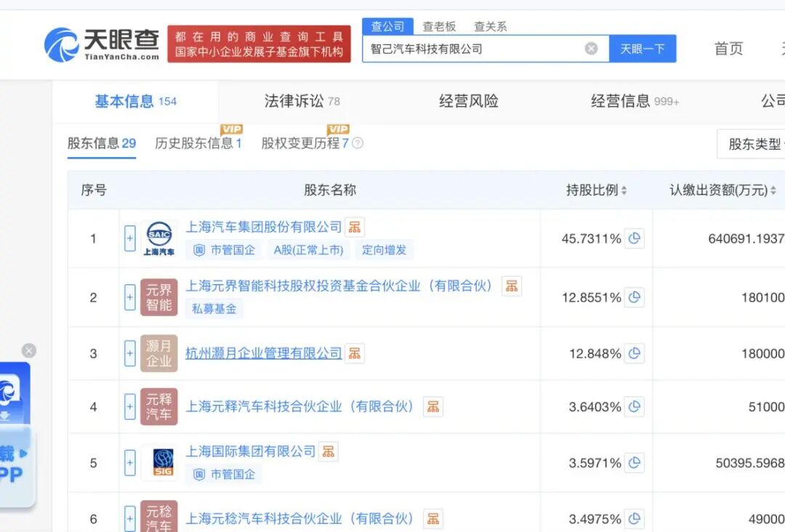
Task: Open pie chart icon next to 45.7311%
Action: pos(635,238)
